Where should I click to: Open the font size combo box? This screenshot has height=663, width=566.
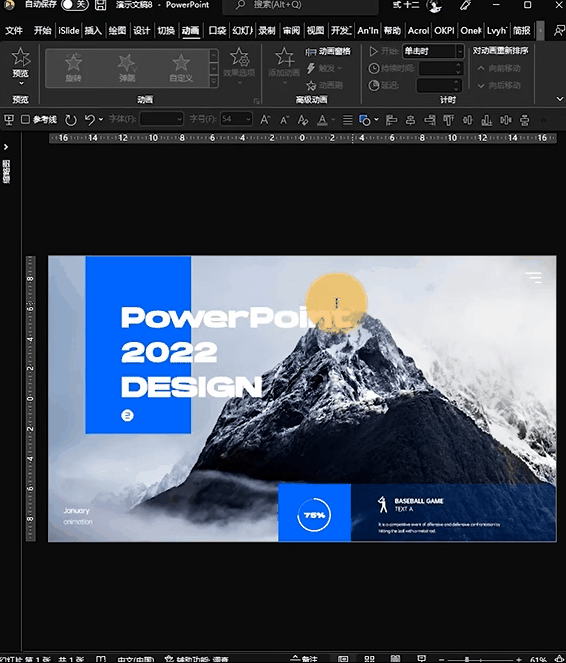(236, 119)
